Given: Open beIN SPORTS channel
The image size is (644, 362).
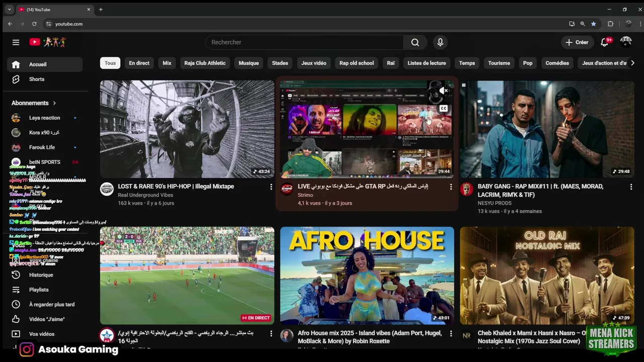Looking at the screenshot, I should (45, 162).
